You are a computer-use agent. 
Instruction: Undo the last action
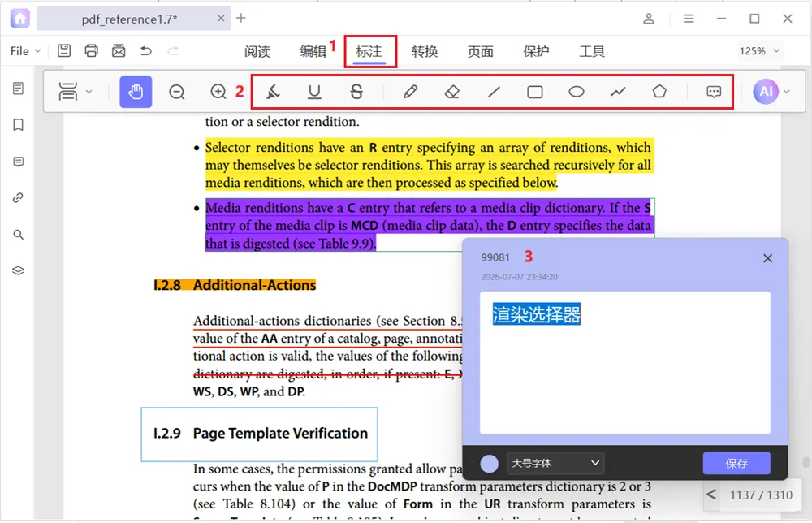click(146, 50)
